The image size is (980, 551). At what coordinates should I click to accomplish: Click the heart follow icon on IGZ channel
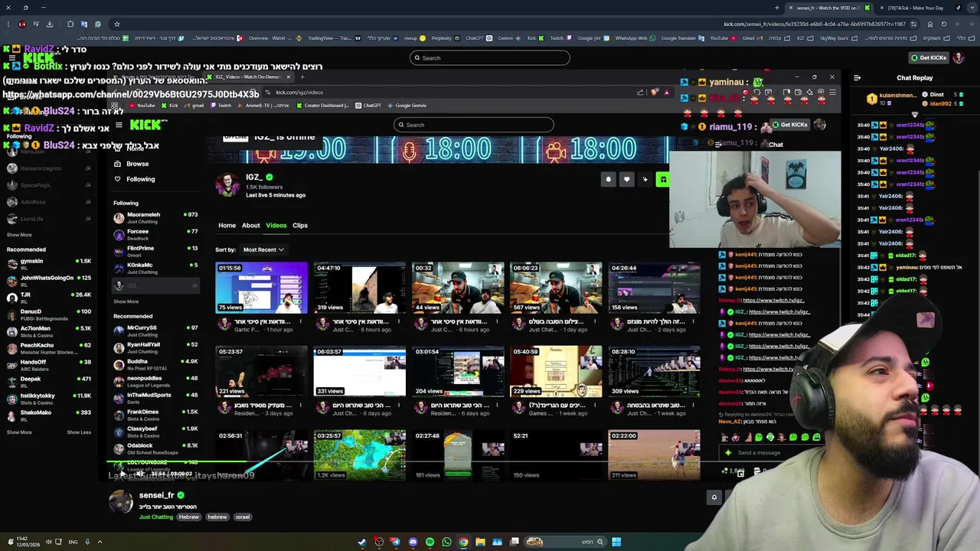click(627, 179)
